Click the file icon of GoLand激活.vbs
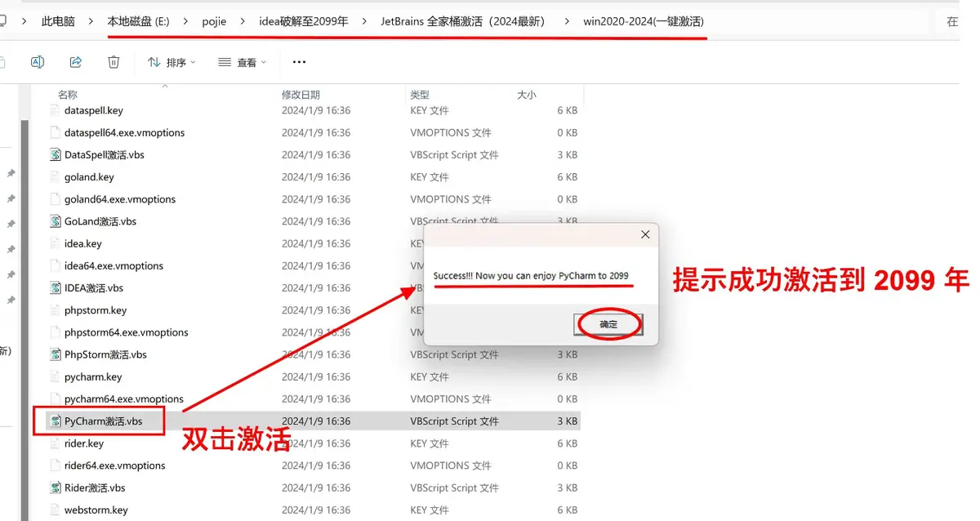Image resolution: width=980 pixels, height=521 pixels. coord(56,221)
